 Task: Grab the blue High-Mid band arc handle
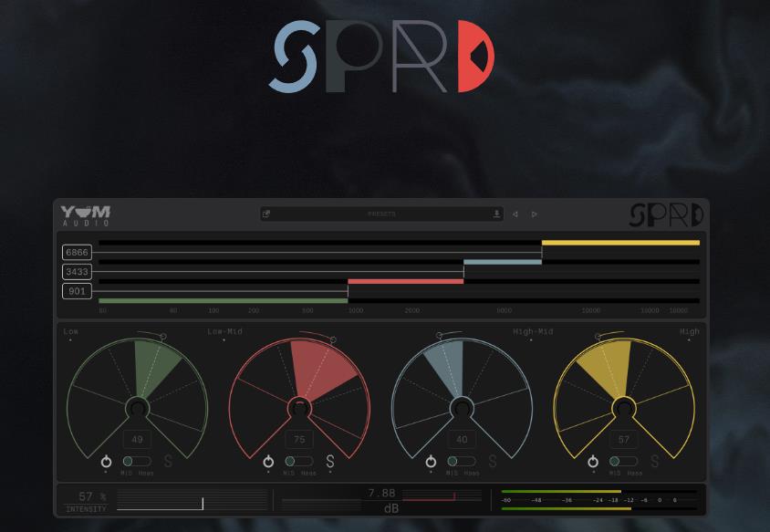pos(440,336)
